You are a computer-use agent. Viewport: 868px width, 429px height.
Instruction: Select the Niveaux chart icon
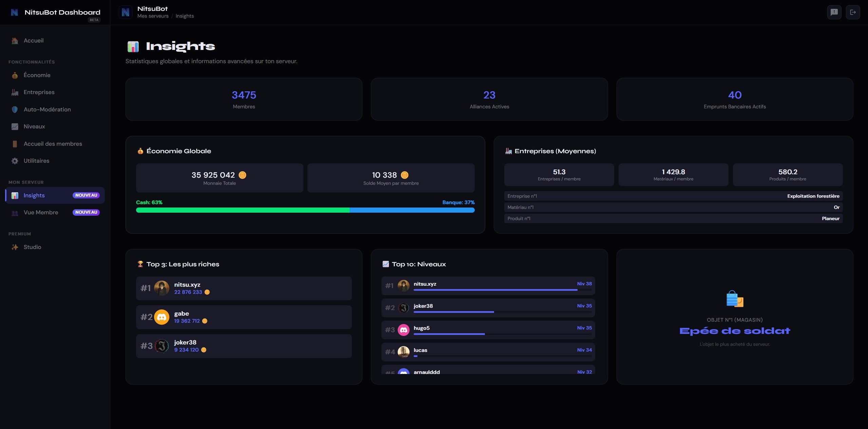(15, 126)
